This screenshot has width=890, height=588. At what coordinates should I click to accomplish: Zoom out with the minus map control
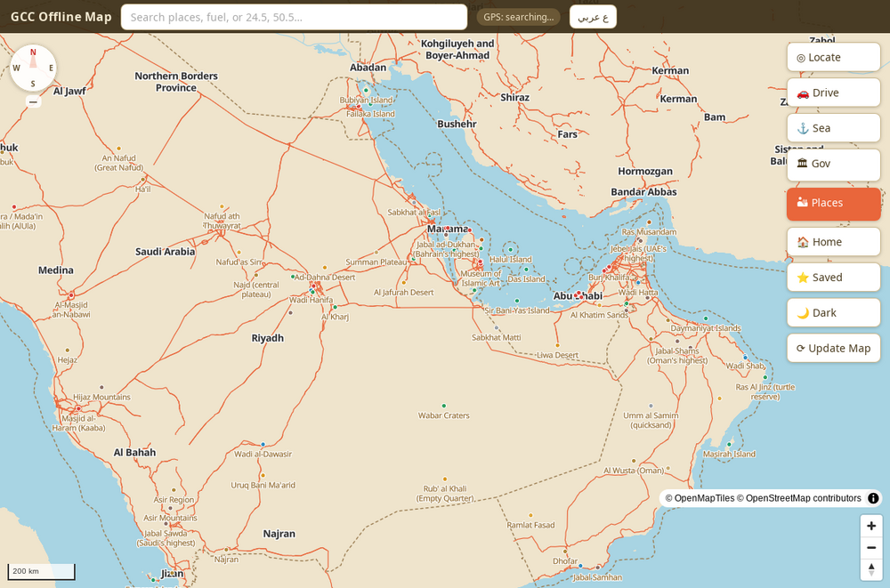[x=870, y=548]
